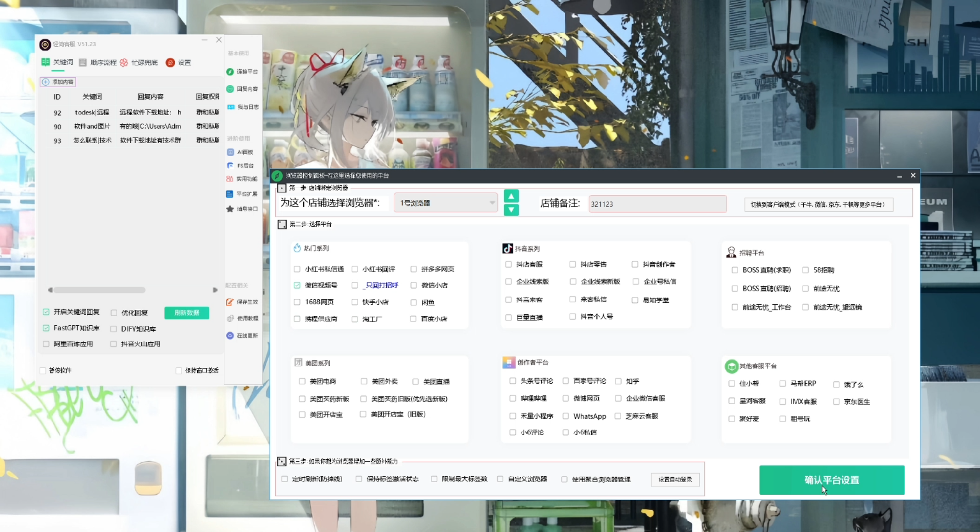980x532 pixels.
Task: Click the keyword table horizontal scrollbar
Action: click(100, 290)
